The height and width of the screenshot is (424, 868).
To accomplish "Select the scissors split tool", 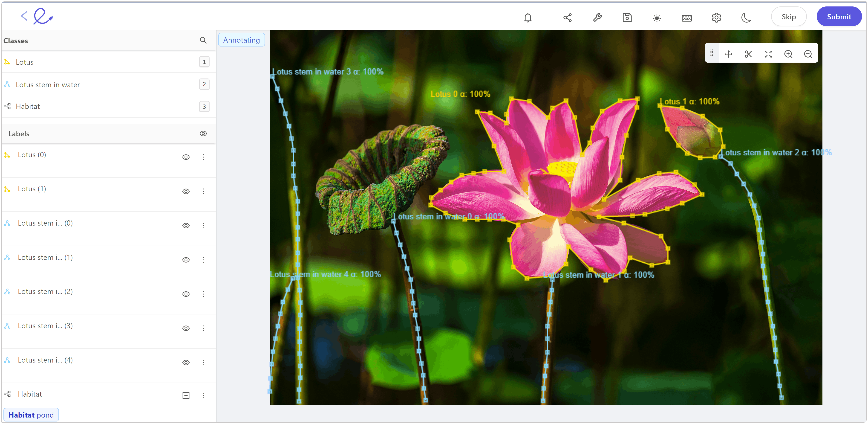I will [748, 54].
